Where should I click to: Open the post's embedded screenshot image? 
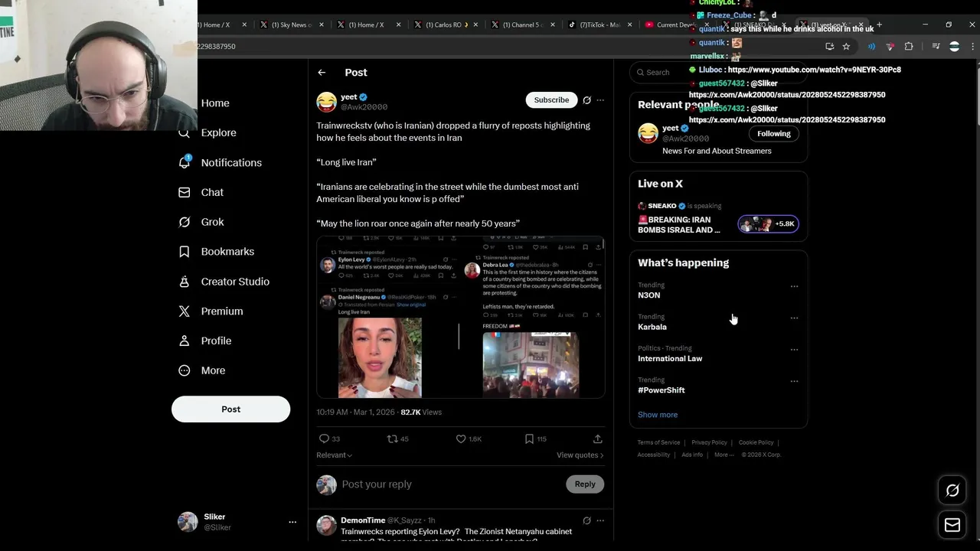click(461, 318)
